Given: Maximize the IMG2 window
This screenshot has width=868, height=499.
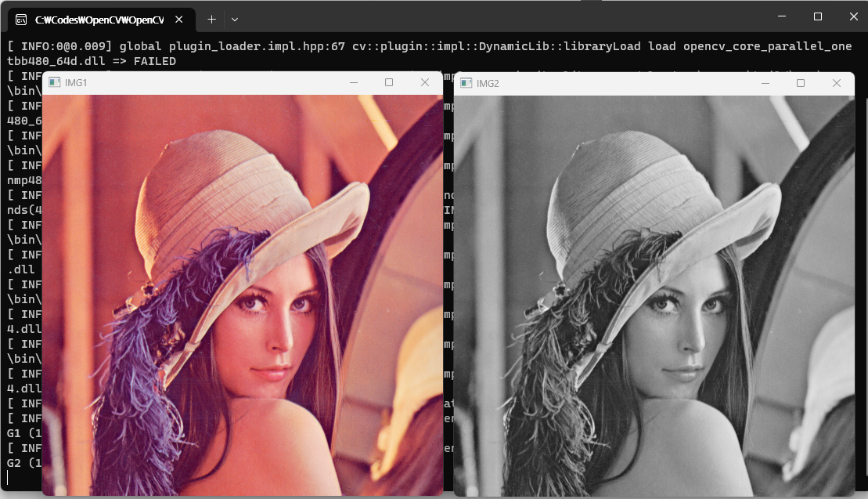Looking at the screenshot, I should tap(801, 83).
